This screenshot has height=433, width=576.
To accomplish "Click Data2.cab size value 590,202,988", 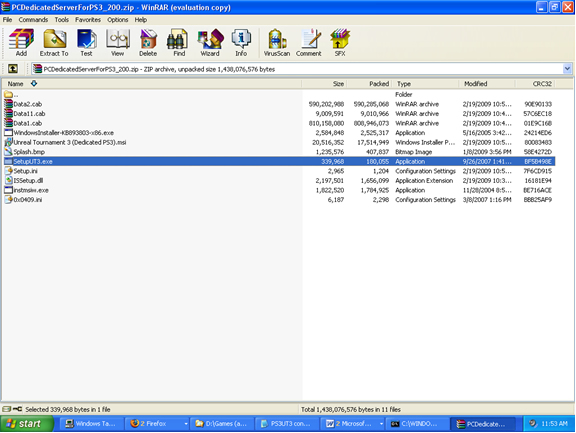I will click(326, 104).
